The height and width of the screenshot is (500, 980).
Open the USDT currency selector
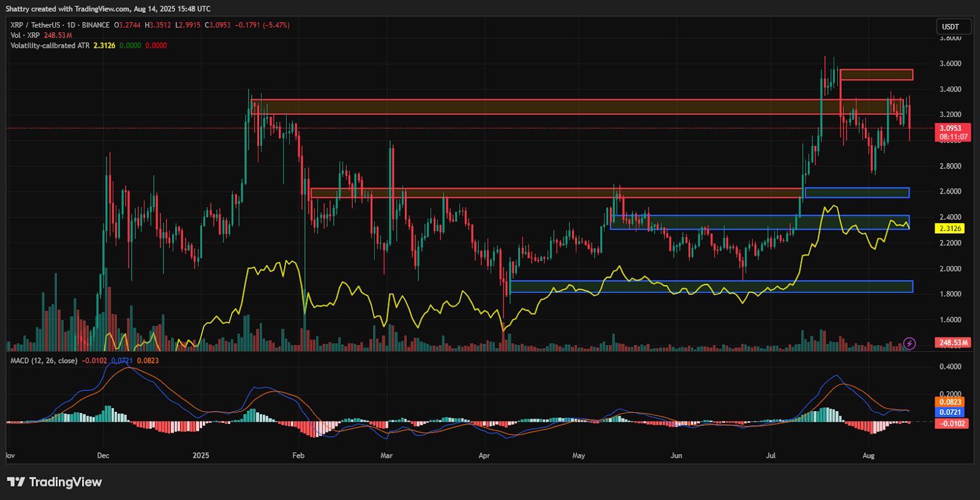(x=954, y=26)
